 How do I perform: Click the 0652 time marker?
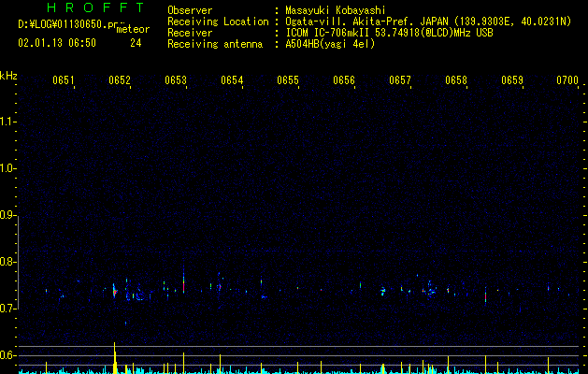click(120, 79)
